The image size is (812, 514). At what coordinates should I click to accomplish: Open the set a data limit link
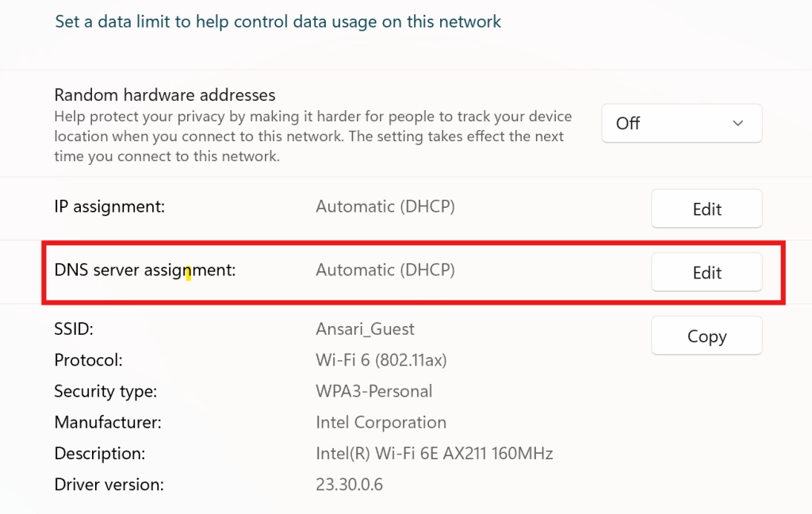(x=278, y=21)
